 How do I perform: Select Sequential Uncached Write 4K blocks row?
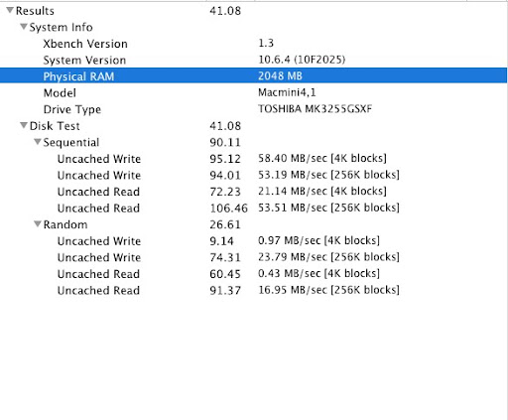[x=253, y=159]
